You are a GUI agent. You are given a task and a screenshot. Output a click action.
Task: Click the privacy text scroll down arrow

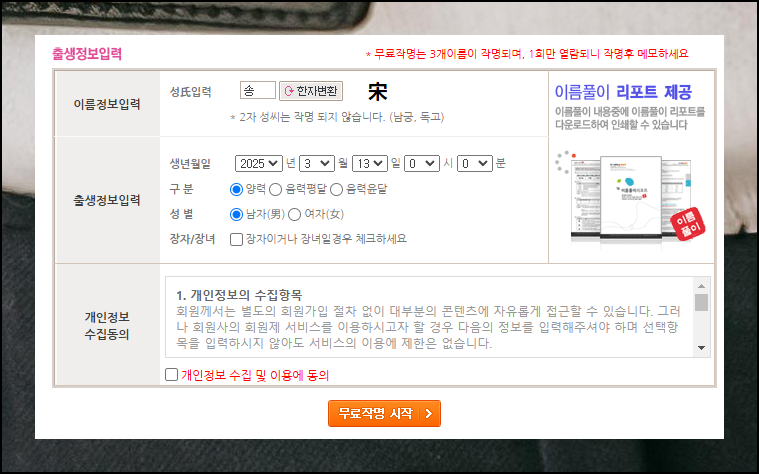(x=701, y=348)
